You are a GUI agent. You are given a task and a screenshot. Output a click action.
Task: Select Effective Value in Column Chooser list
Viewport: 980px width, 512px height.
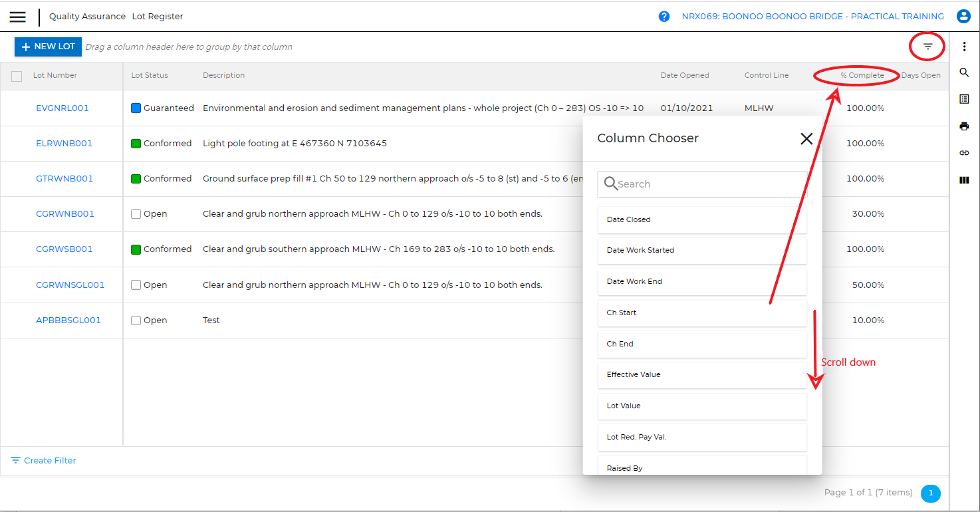click(702, 374)
